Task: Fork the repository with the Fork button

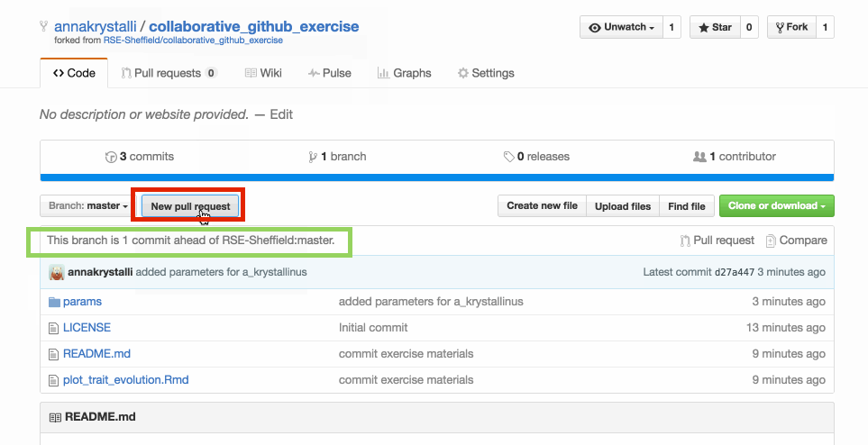Action: pyautogui.click(x=791, y=27)
